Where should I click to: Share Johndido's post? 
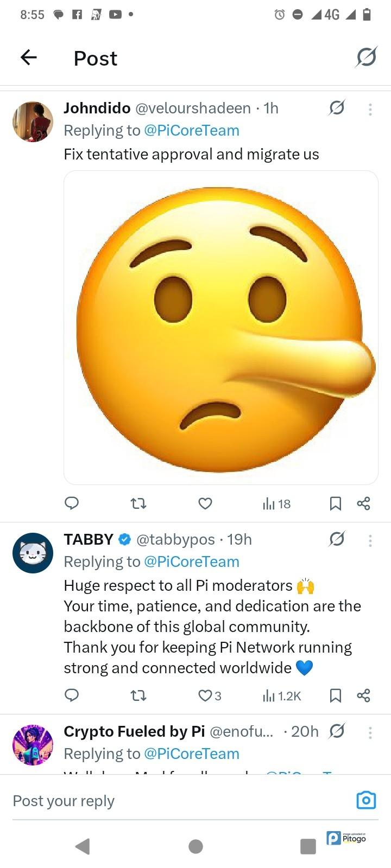tap(363, 503)
